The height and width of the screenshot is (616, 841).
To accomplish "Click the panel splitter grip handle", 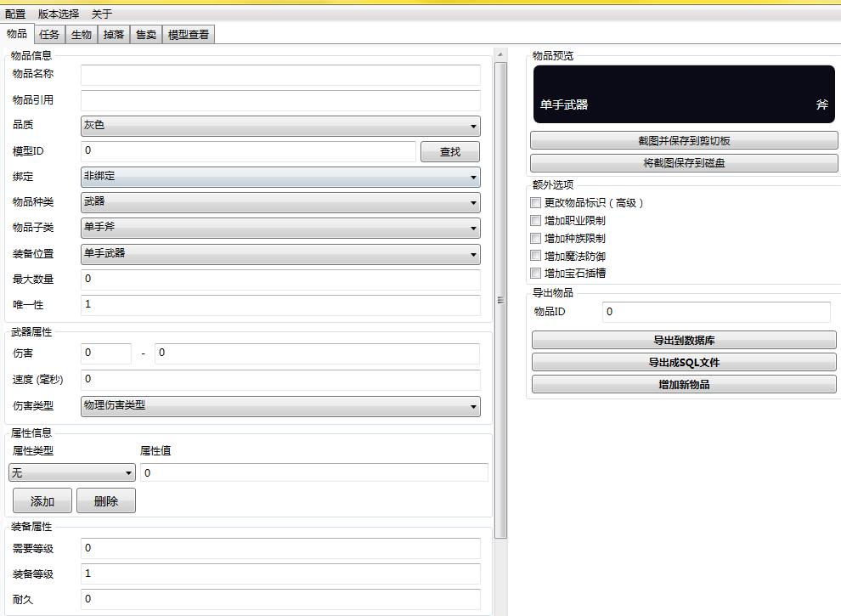I will coord(500,301).
